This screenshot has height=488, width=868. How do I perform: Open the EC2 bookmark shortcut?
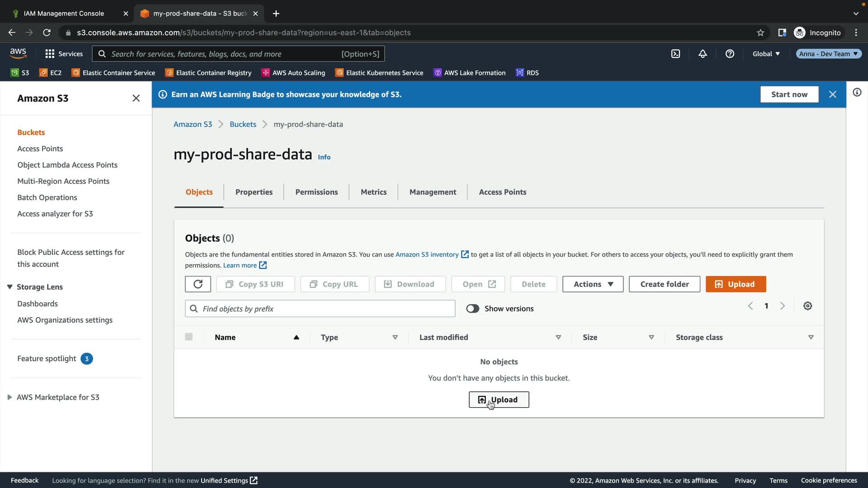(51, 73)
